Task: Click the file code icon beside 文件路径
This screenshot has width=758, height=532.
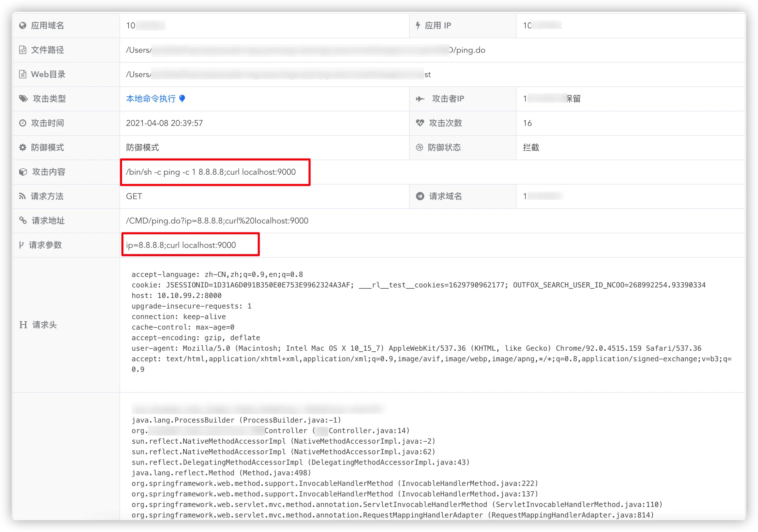Action: click(x=22, y=50)
